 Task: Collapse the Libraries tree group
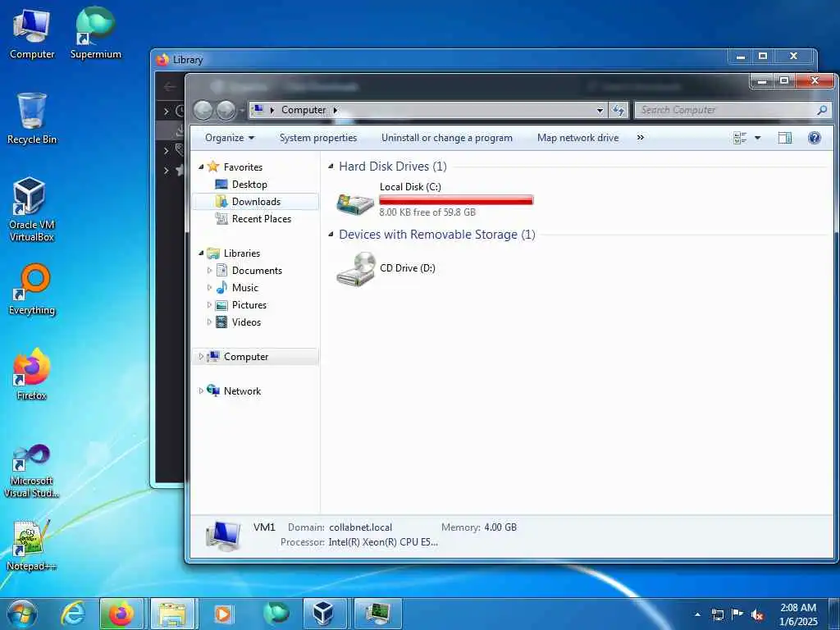[201, 253]
